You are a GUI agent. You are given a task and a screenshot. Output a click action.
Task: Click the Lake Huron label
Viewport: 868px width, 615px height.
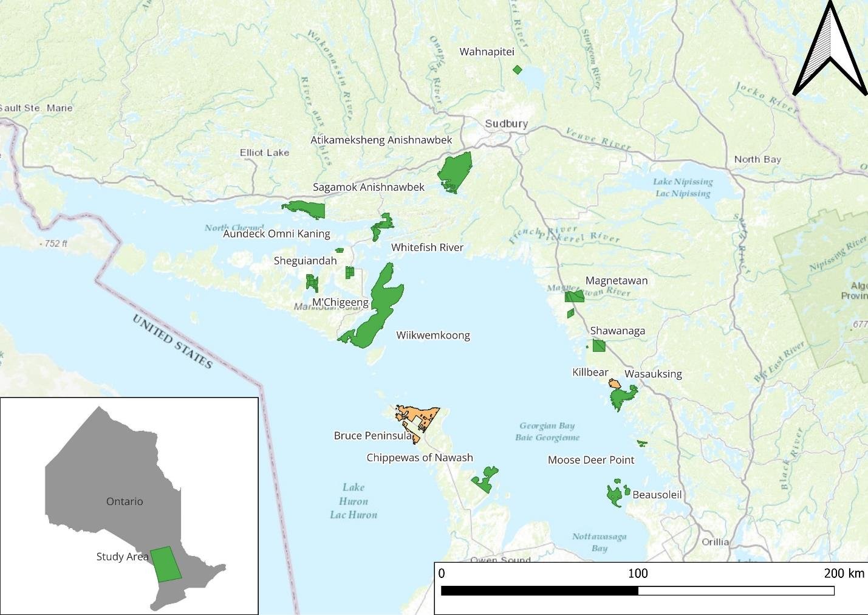[x=354, y=501]
